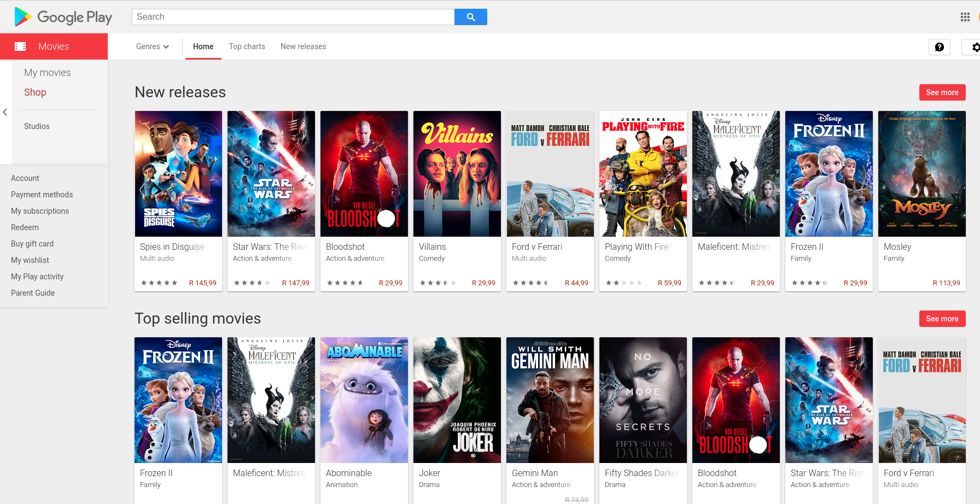The height and width of the screenshot is (504, 980).
Task: Click the Spies in Disguise title
Action: pos(172,247)
